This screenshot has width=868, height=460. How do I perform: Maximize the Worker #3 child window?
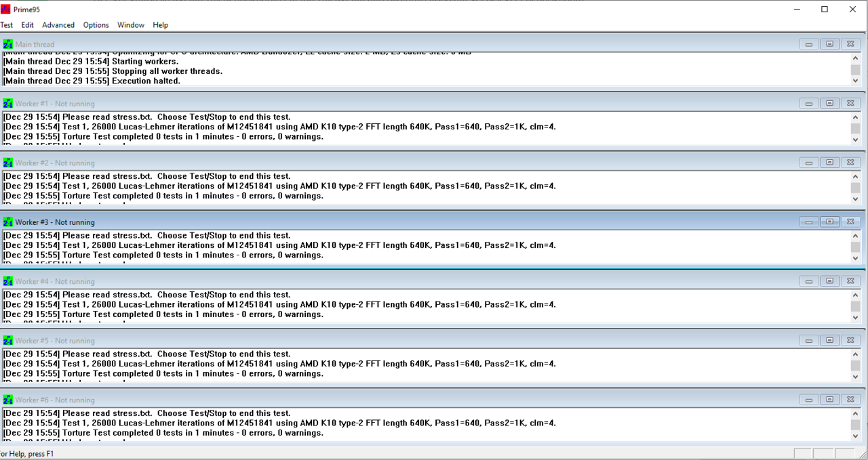click(829, 222)
